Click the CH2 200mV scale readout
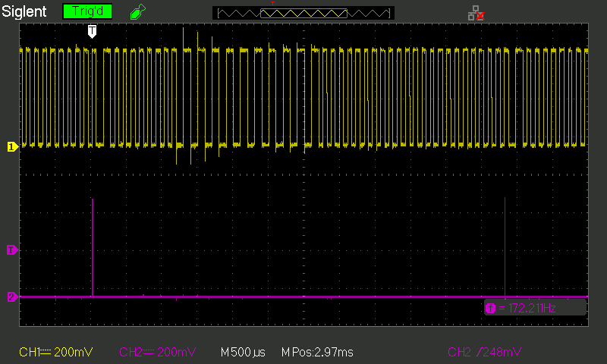This screenshot has height=364, width=607. pyautogui.click(x=157, y=352)
